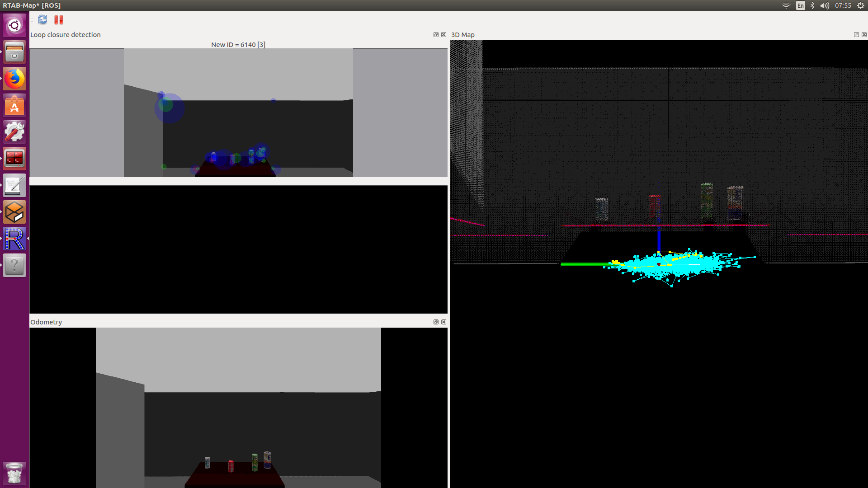Pause mapping with the red pause button
Viewport: 868px width, 488px height.
(x=59, y=20)
